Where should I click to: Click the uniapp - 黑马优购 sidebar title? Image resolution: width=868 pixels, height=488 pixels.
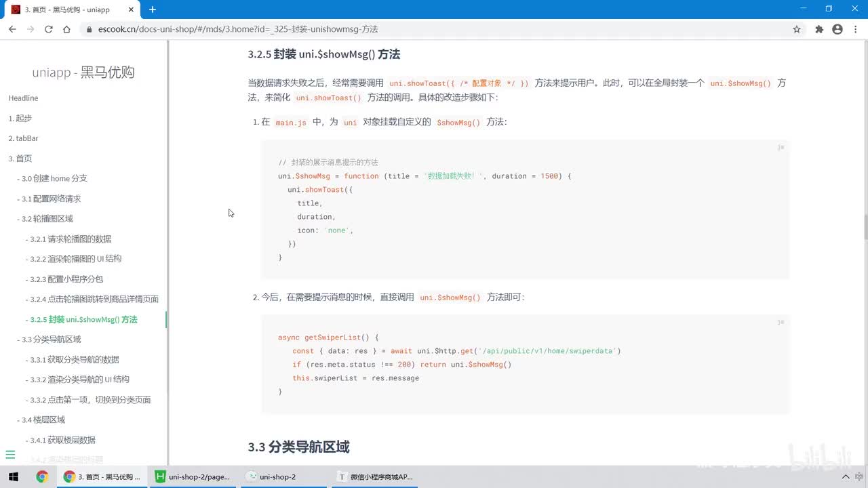point(83,73)
